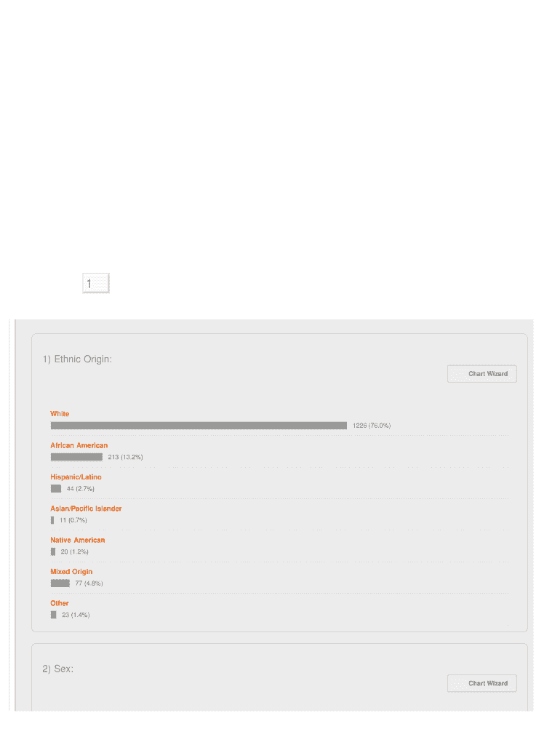This screenshot has width=560, height=745.
Task: Click the 1) Ethnic Origin heading
Action: [x=77, y=359]
